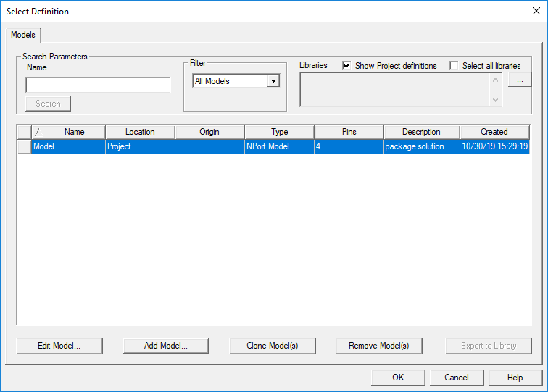Open the All Models filter dropdown
The height and width of the screenshot is (392, 548).
[x=273, y=81]
